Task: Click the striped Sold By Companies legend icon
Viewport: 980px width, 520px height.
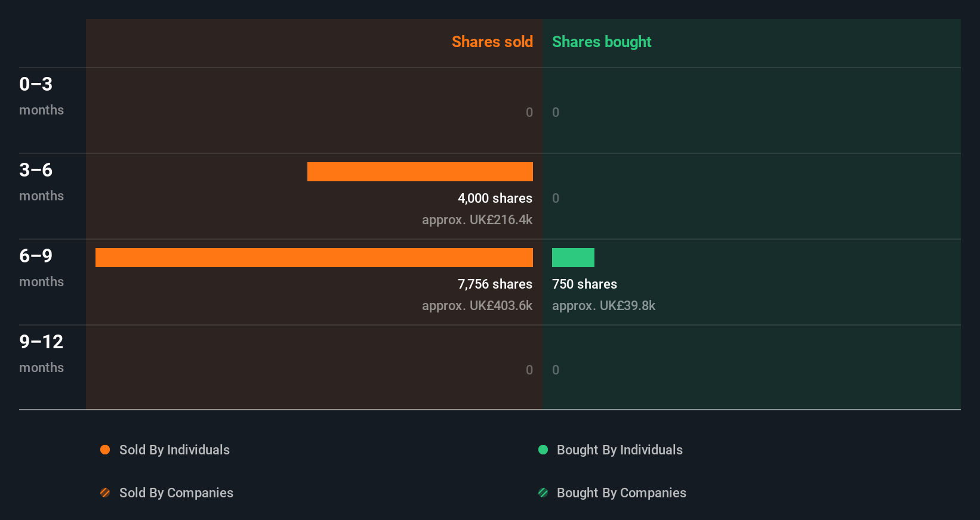Action: [105, 493]
